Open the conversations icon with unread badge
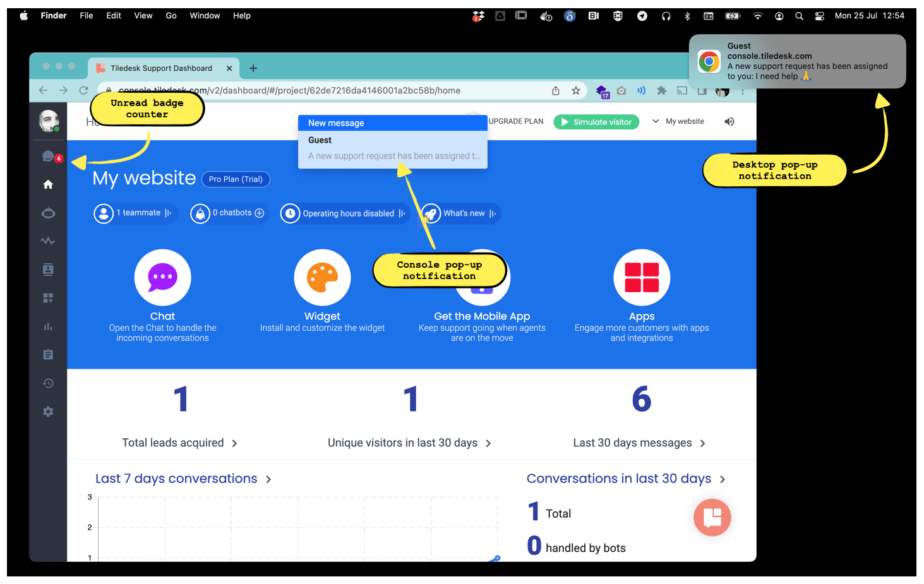This screenshot has width=924, height=584. pyautogui.click(x=49, y=156)
